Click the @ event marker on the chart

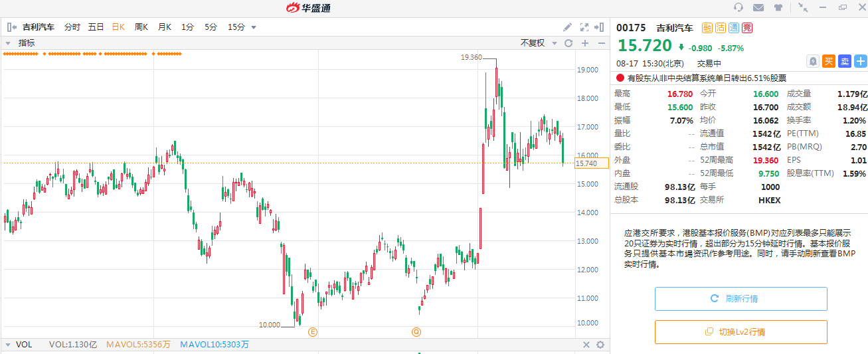point(416,331)
